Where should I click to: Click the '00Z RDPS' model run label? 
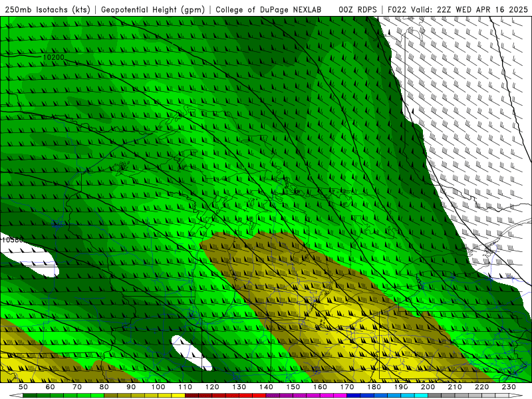[358, 10]
